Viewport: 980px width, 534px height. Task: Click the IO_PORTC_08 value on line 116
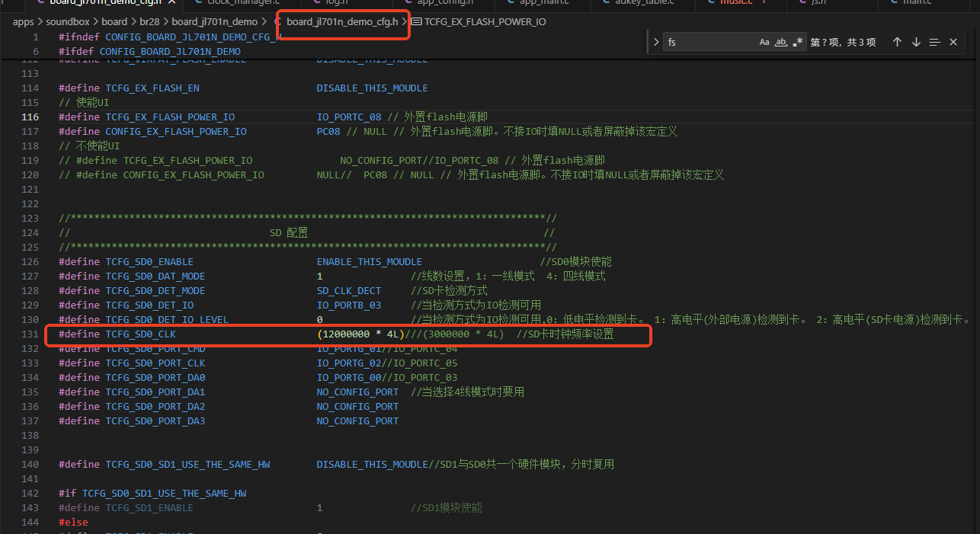pyautogui.click(x=349, y=117)
